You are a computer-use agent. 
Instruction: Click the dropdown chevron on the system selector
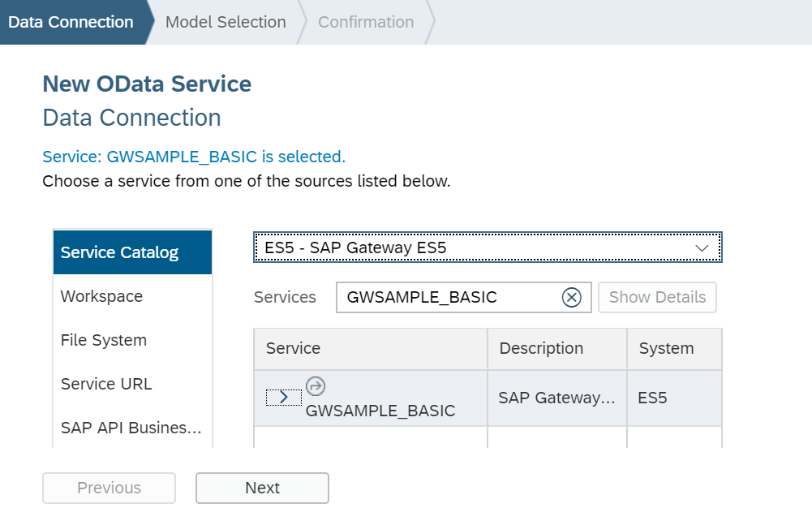click(x=702, y=247)
